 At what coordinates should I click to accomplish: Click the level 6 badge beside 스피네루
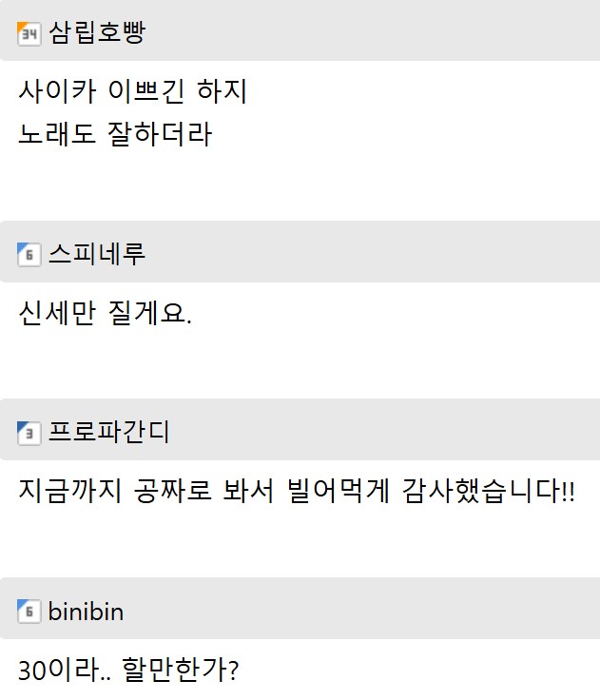click(x=29, y=255)
